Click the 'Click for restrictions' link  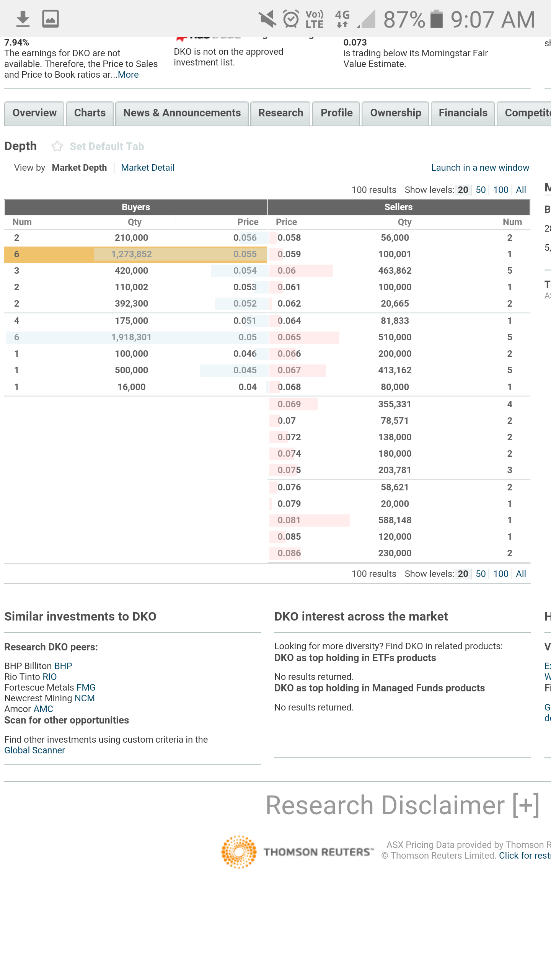[525, 856]
